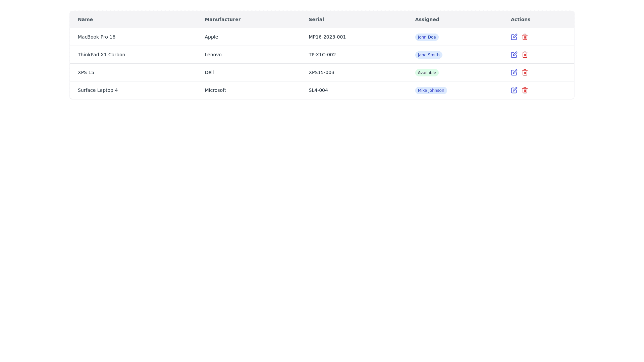The height and width of the screenshot is (362, 644).
Task: Click the Manufacturer column header
Action: [222, 19]
